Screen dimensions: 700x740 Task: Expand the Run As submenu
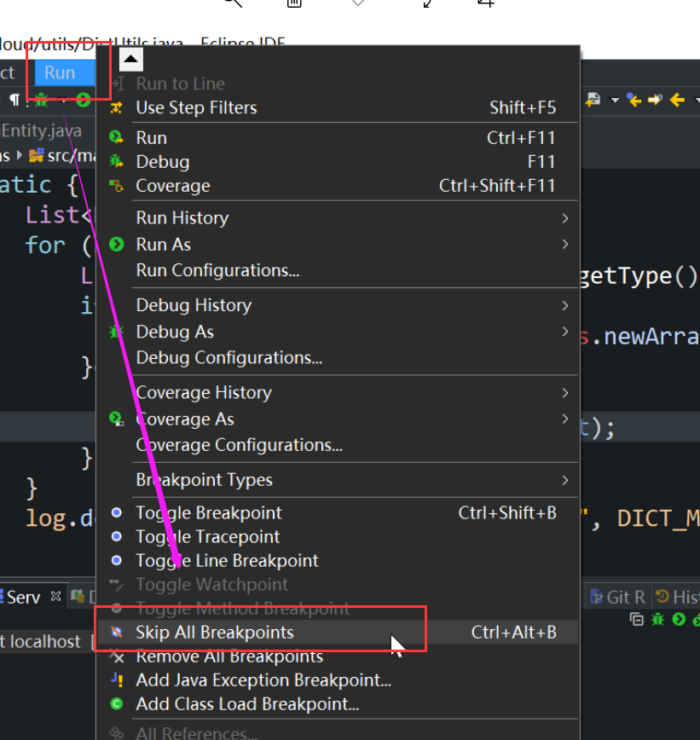tap(162, 244)
